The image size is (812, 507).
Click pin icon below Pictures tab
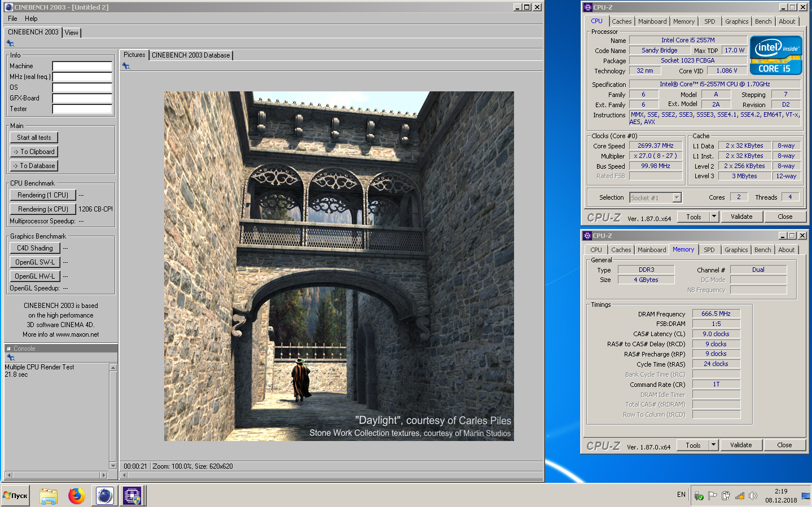tap(126, 66)
